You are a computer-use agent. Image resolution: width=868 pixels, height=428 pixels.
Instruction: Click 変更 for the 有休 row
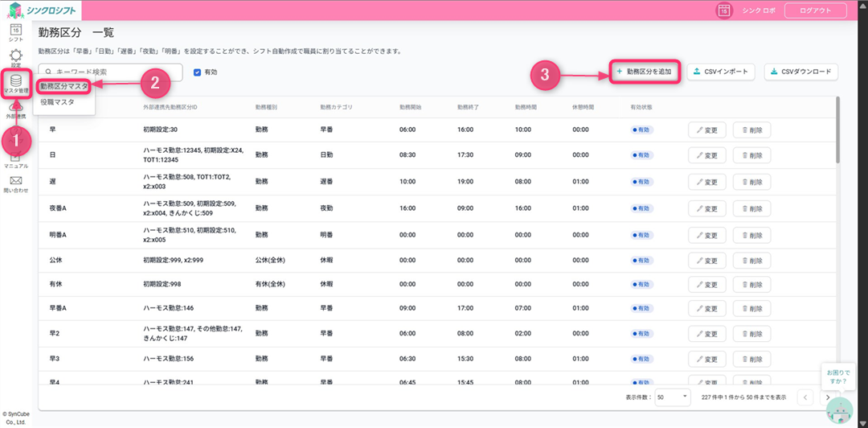pyautogui.click(x=707, y=284)
